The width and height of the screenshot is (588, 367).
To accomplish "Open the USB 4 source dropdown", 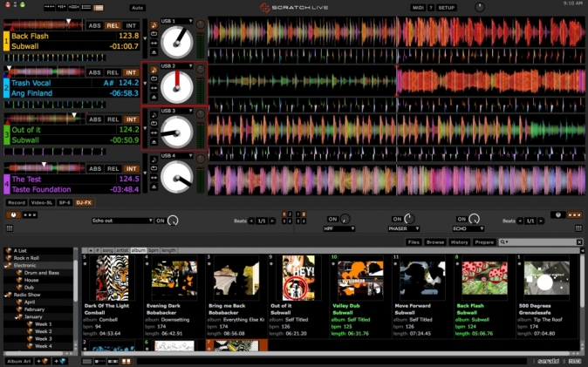I will (176, 155).
